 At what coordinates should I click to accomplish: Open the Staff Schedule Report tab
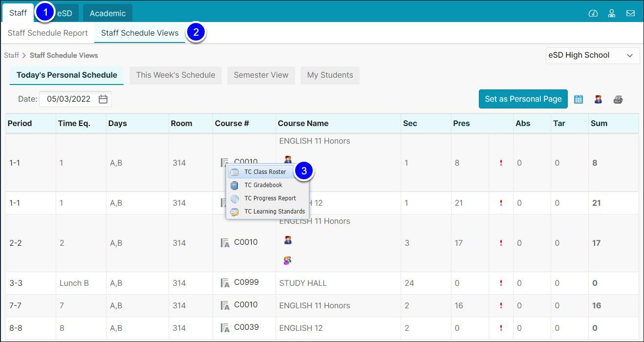tap(48, 33)
